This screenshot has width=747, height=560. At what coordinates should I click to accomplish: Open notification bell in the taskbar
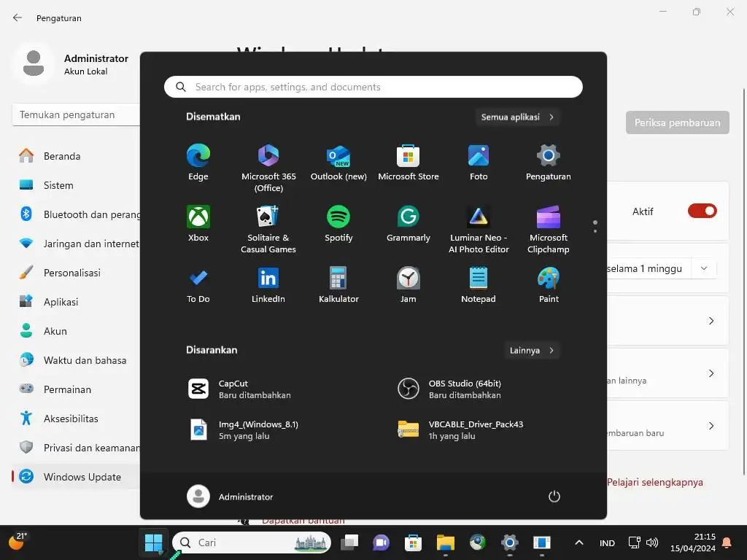click(x=727, y=542)
